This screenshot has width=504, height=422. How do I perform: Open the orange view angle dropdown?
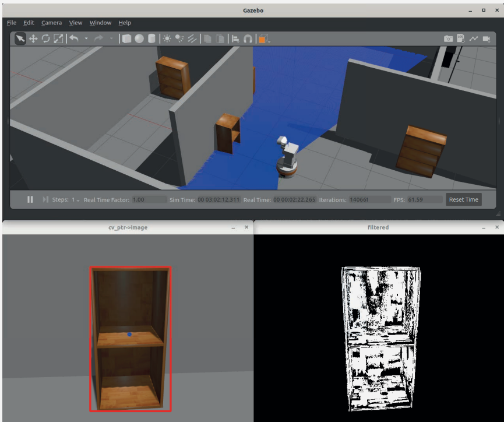[x=264, y=38]
